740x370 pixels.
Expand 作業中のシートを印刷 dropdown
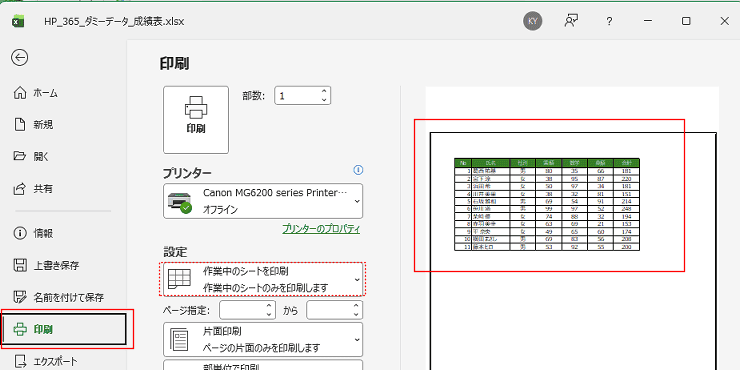(263, 279)
